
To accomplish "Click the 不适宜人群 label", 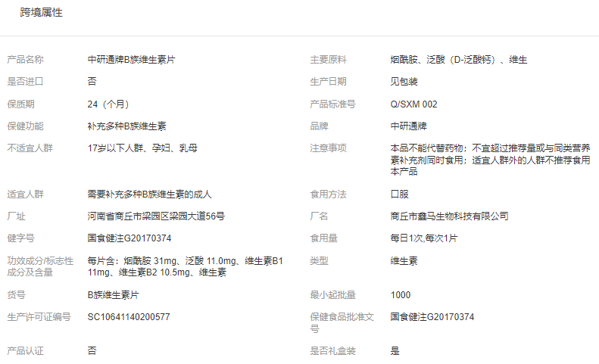I will [30, 148].
